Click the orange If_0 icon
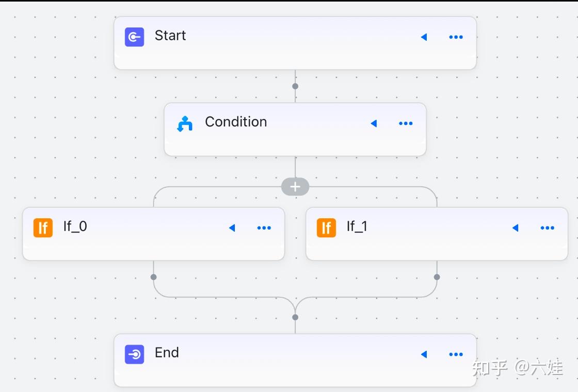The image size is (578, 392). [x=43, y=227]
